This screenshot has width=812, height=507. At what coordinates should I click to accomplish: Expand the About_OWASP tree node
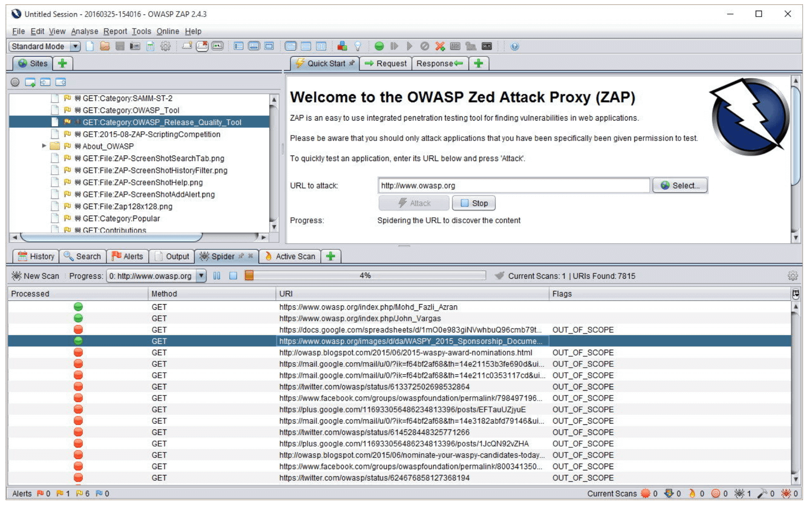pyautogui.click(x=44, y=146)
